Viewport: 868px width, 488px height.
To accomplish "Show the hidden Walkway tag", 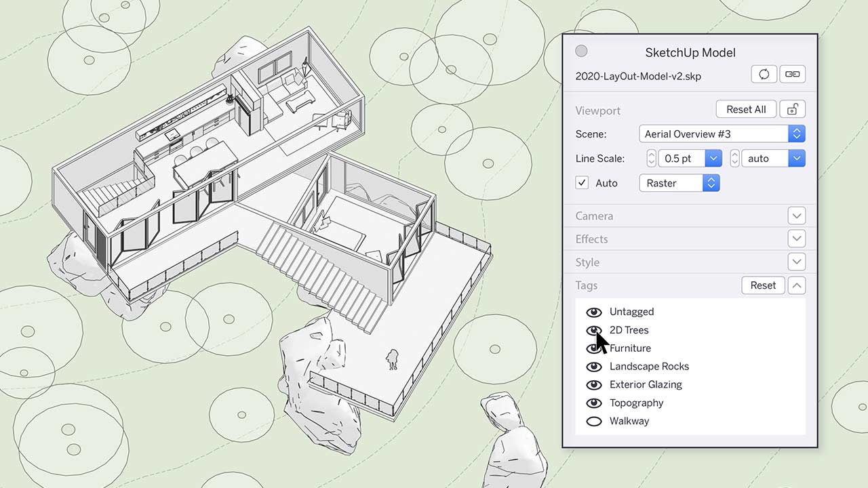I will (594, 422).
